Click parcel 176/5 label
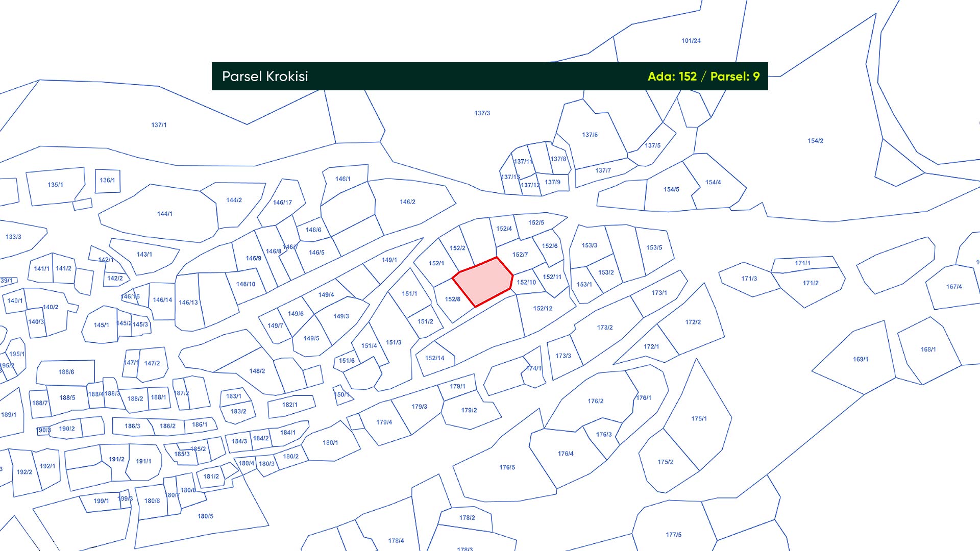Screen dimensions: 980x551 click(x=507, y=467)
